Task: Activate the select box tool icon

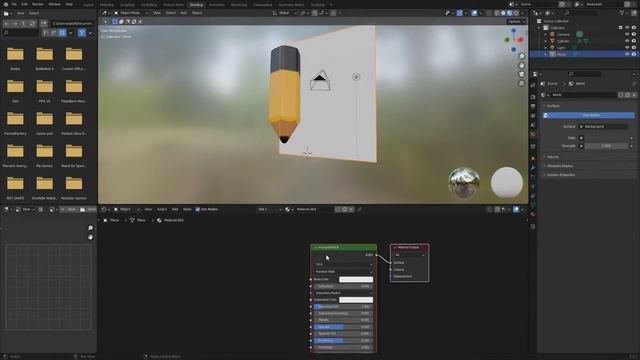Action: pyautogui.click(x=115, y=22)
